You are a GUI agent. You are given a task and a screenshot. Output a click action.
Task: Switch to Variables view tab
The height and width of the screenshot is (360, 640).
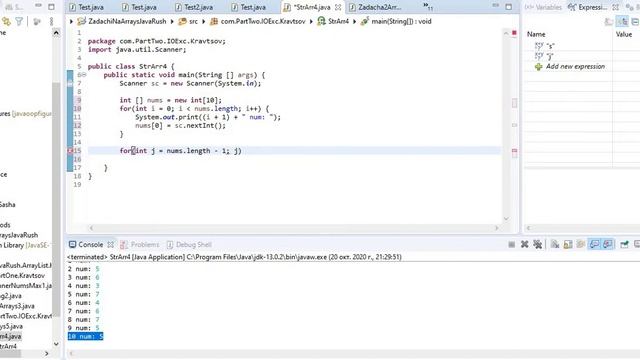544,7
